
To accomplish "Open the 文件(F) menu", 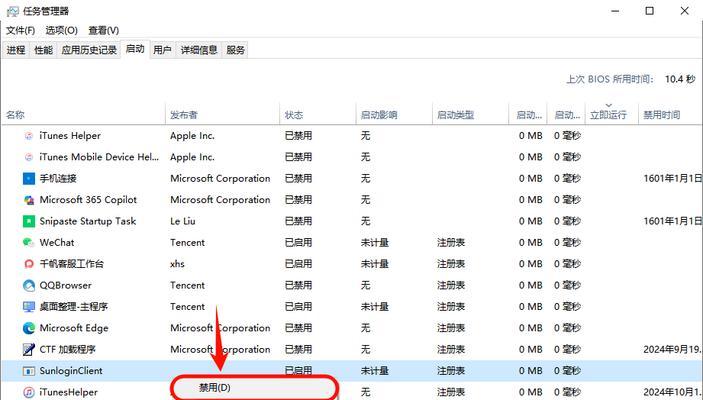I will [21, 30].
